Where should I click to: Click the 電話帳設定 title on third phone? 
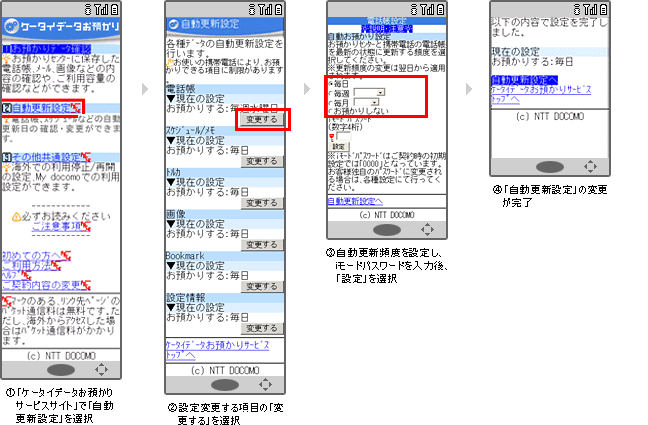[387, 21]
